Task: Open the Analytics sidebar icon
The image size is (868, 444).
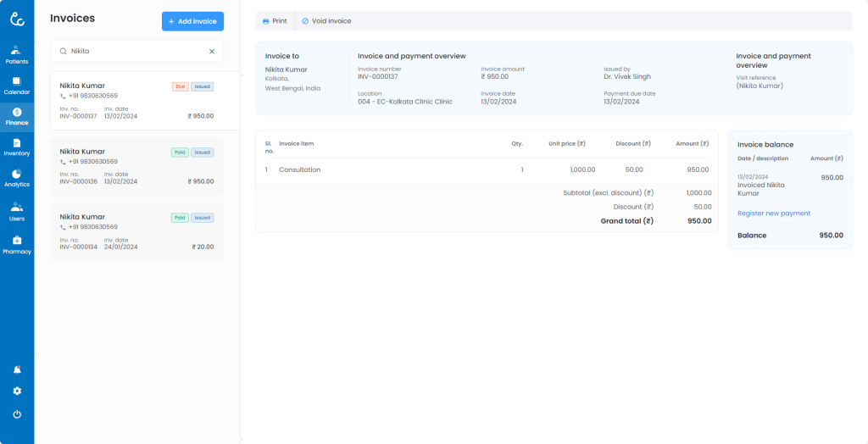Action: [17, 178]
